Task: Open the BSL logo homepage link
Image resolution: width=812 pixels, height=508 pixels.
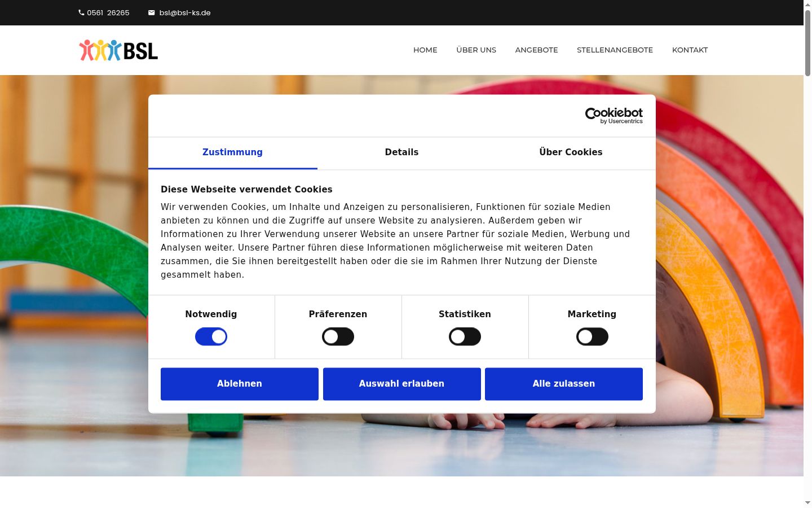Action: pos(118,50)
